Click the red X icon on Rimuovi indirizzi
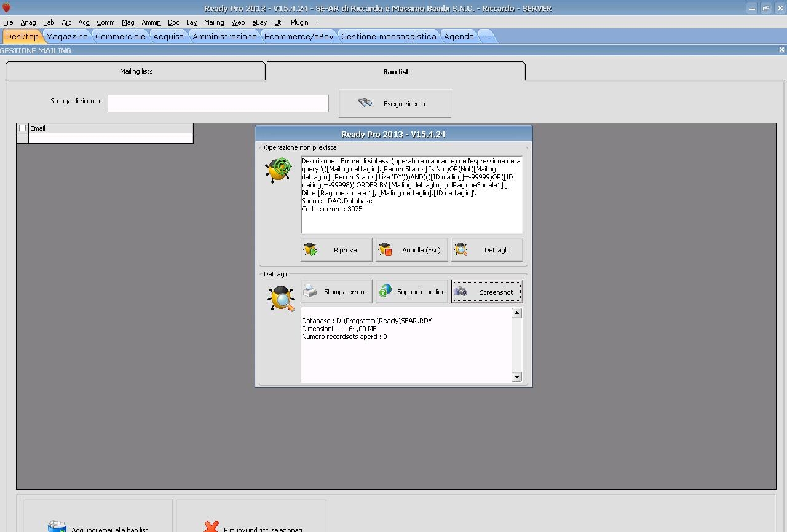Screen dimensions: 787x532 [x=211, y=527]
